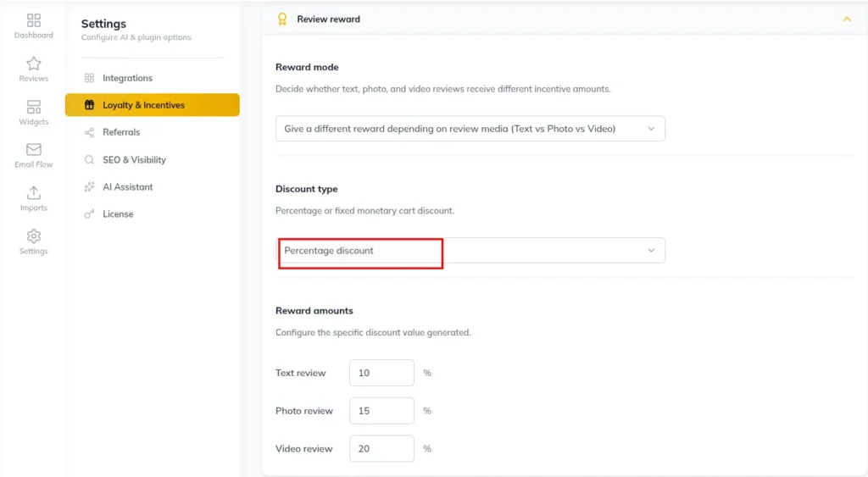The width and height of the screenshot is (868, 477).
Task: Select the License menu item
Action: point(153,214)
